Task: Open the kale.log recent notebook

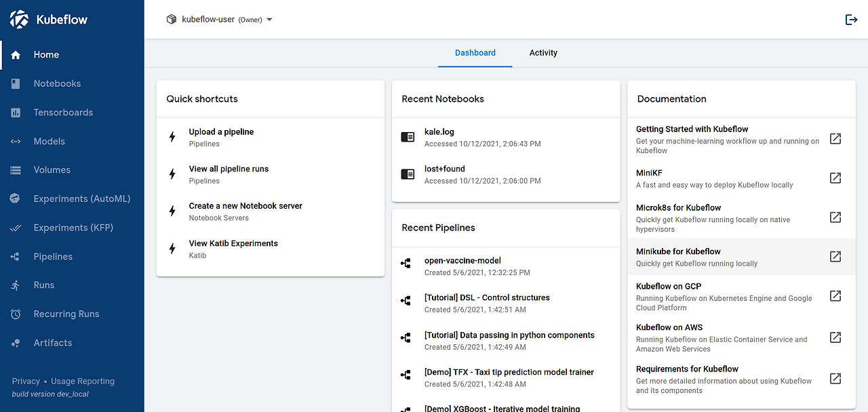Action: point(506,137)
